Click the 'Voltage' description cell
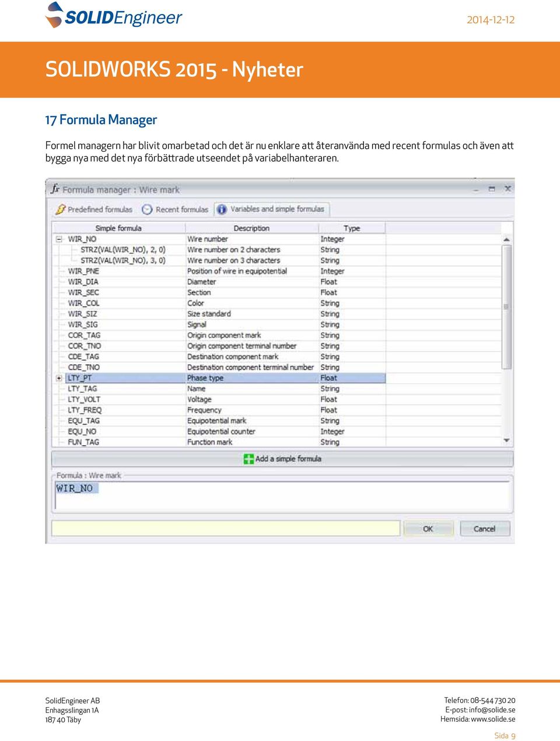This screenshot has height=741, width=560. (199, 400)
